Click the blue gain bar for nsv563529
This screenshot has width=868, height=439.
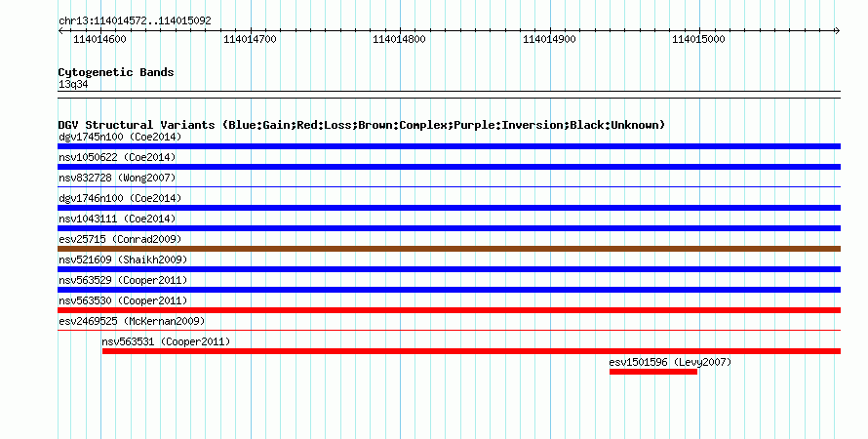(449, 290)
